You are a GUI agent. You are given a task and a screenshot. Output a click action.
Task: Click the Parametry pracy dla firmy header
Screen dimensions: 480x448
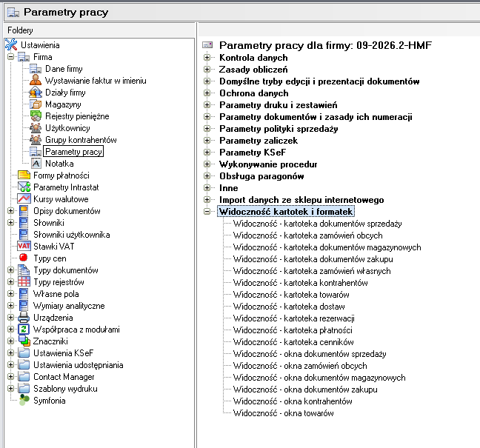point(325,45)
